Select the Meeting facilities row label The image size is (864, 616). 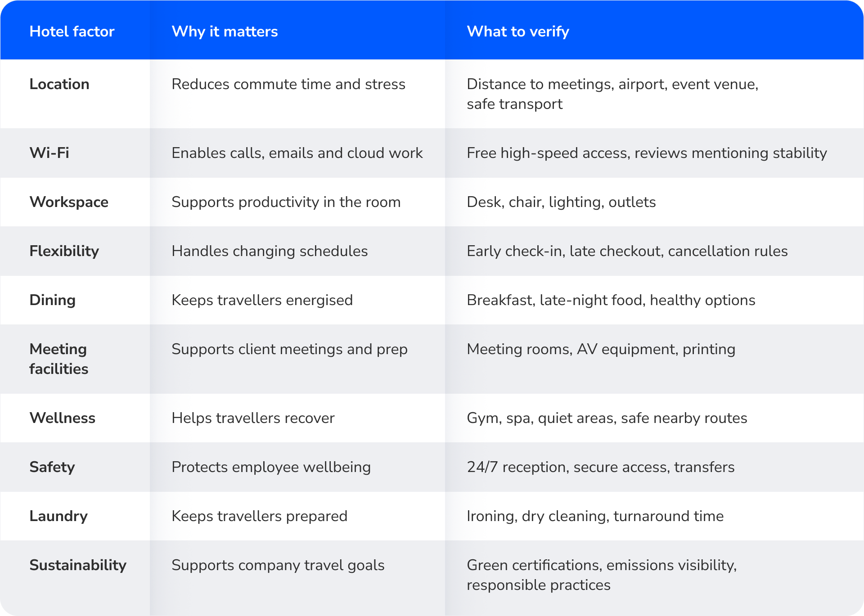coord(58,359)
